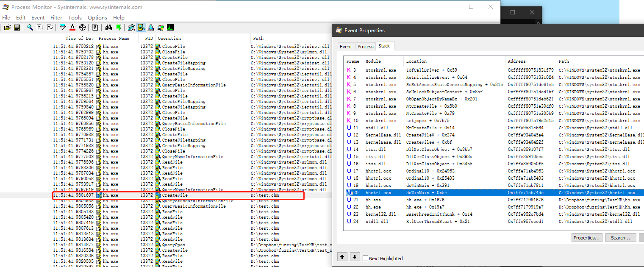Screen dimensions: 644x267
Task: Open Highlight settings with the red A icon
Action: pyautogui.click(x=72, y=28)
